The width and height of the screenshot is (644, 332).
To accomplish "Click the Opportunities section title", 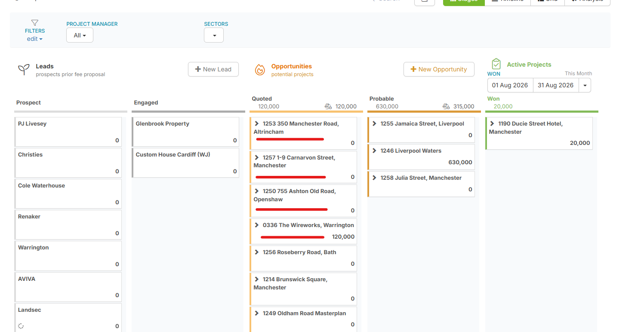I will click(292, 66).
